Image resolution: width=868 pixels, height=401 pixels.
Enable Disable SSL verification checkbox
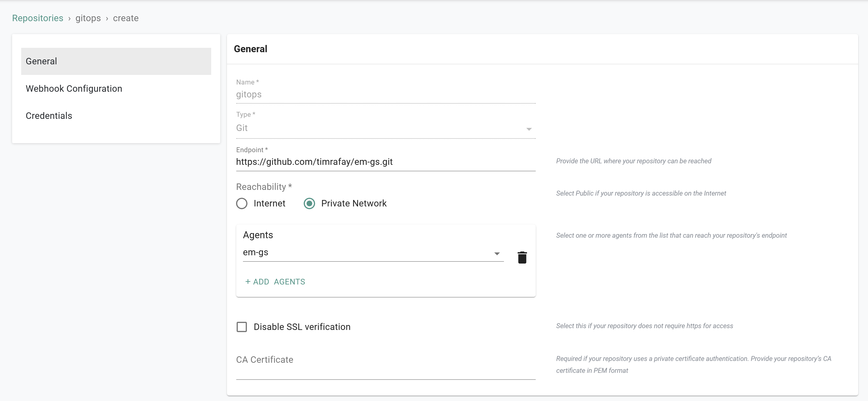coord(242,327)
